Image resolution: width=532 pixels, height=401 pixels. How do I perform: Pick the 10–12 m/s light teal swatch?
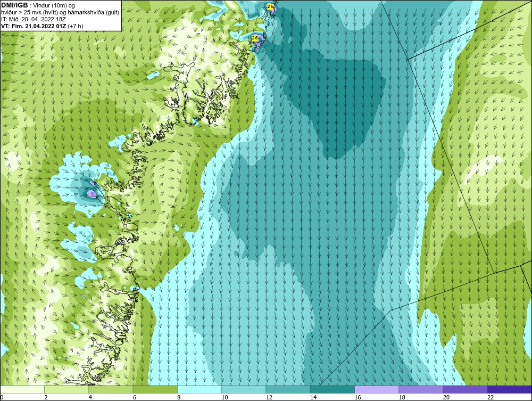(244, 389)
